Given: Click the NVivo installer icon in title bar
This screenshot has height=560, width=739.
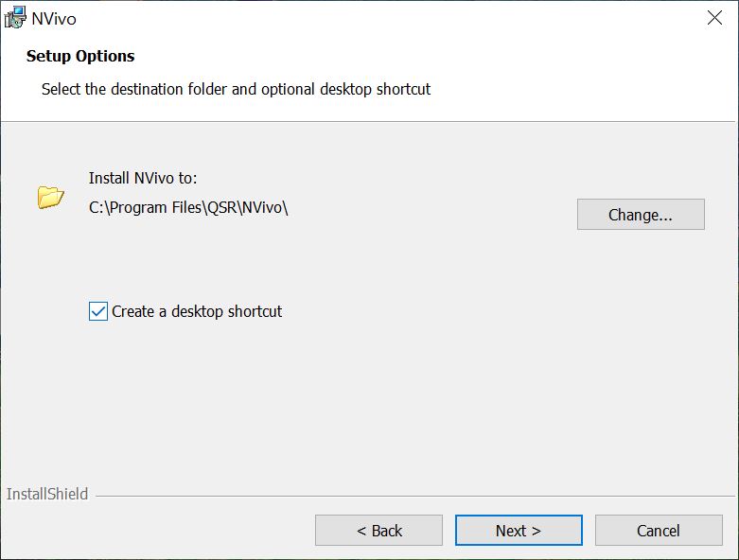Looking at the screenshot, I should click(x=15, y=17).
